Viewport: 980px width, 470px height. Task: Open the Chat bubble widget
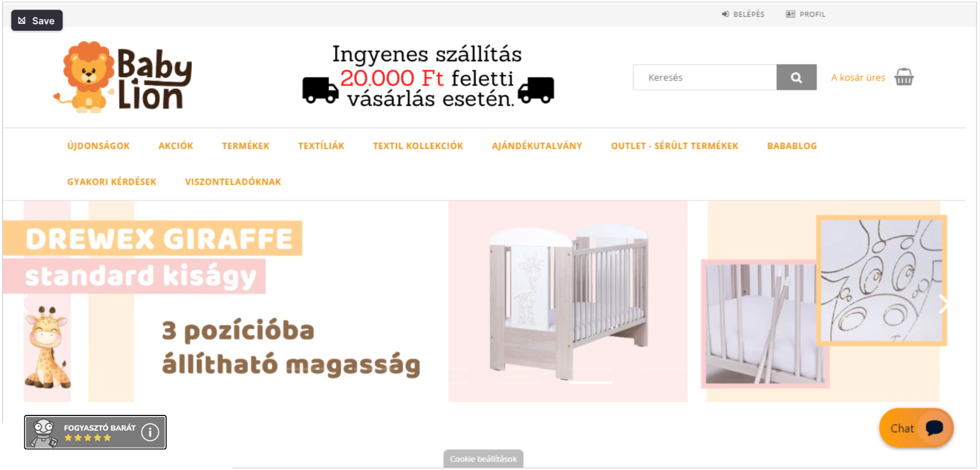pos(916,428)
